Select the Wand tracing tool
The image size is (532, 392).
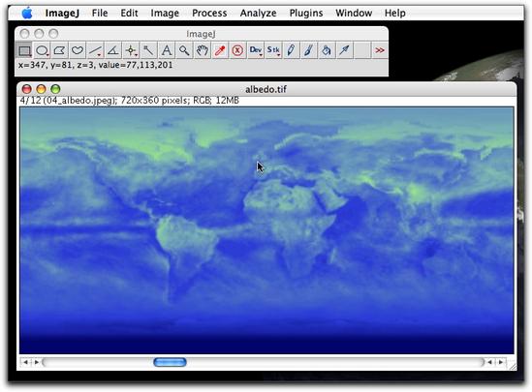point(148,51)
